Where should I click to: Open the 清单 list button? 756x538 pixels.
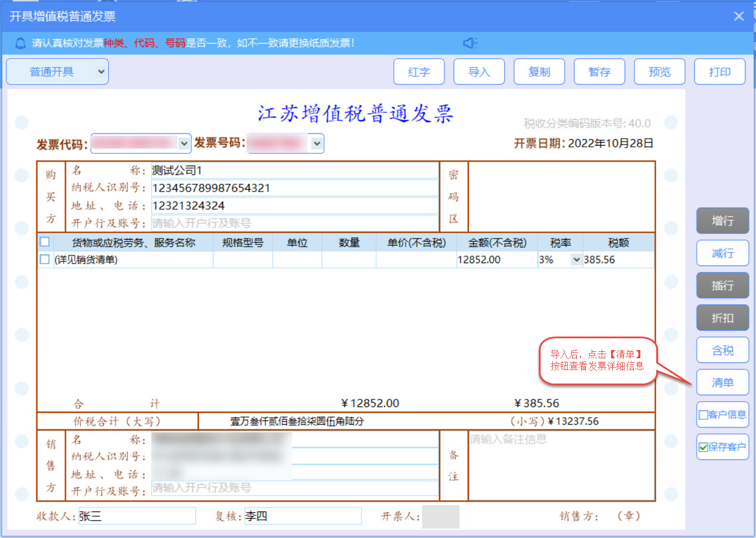click(723, 382)
